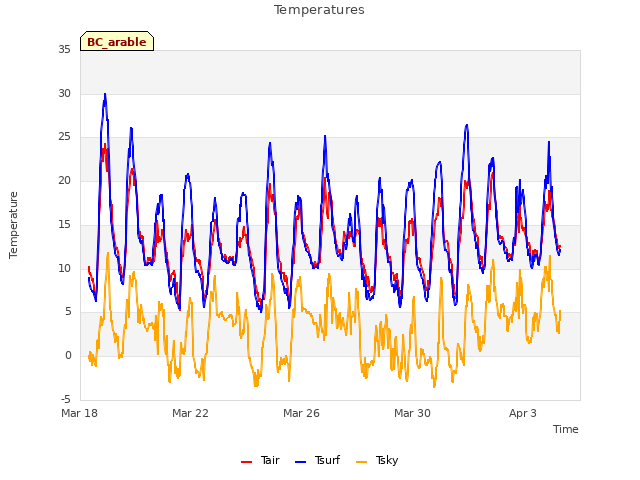Click the Time x-axis title
The height and width of the screenshot is (480, 640).
click(x=565, y=429)
